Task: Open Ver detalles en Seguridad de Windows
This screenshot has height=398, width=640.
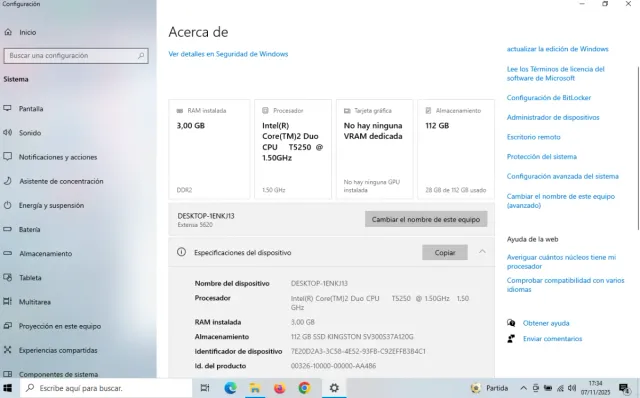Action: (228, 54)
